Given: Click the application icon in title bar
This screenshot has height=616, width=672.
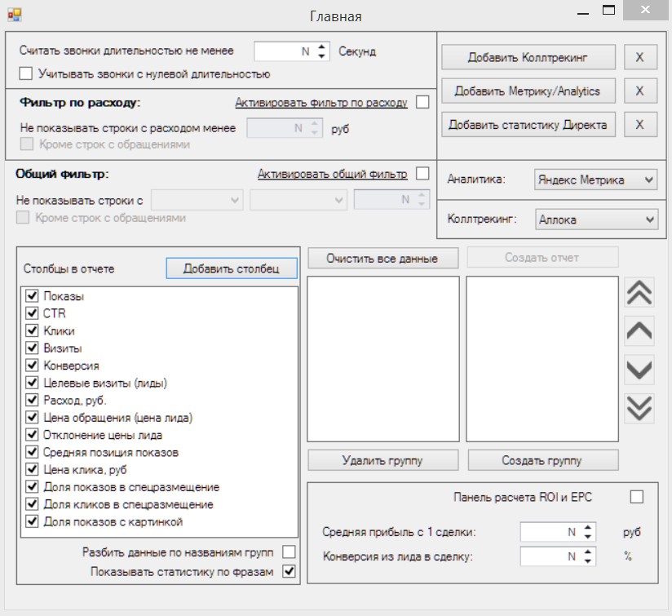Looking at the screenshot, I should (x=14, y=15).
